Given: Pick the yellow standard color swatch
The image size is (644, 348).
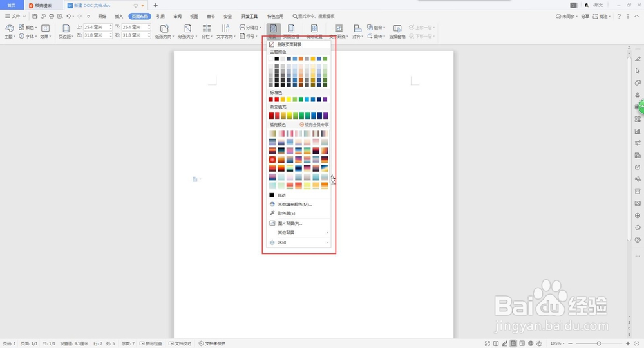Looking at the screenshot, I should tap(289, 99).
